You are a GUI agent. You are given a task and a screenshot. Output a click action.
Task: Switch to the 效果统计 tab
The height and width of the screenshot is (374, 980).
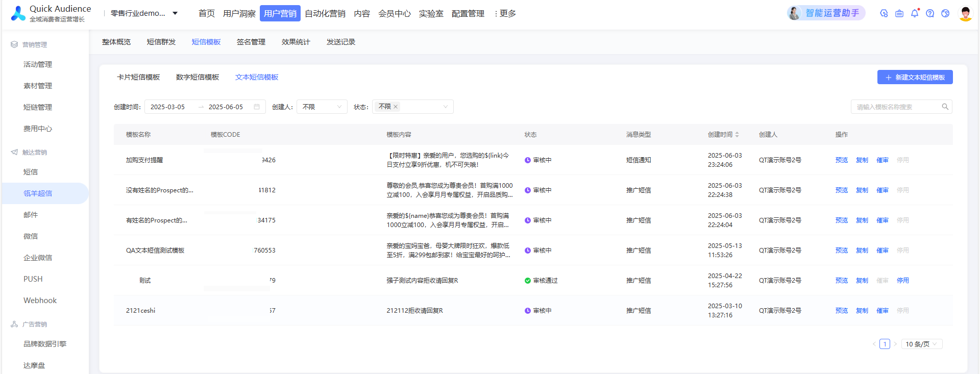coord(296,42)
